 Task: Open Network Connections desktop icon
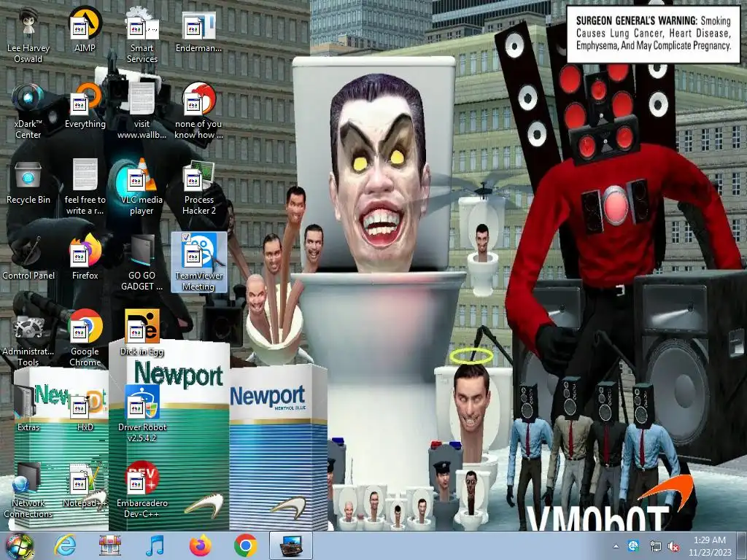point(28,490)
